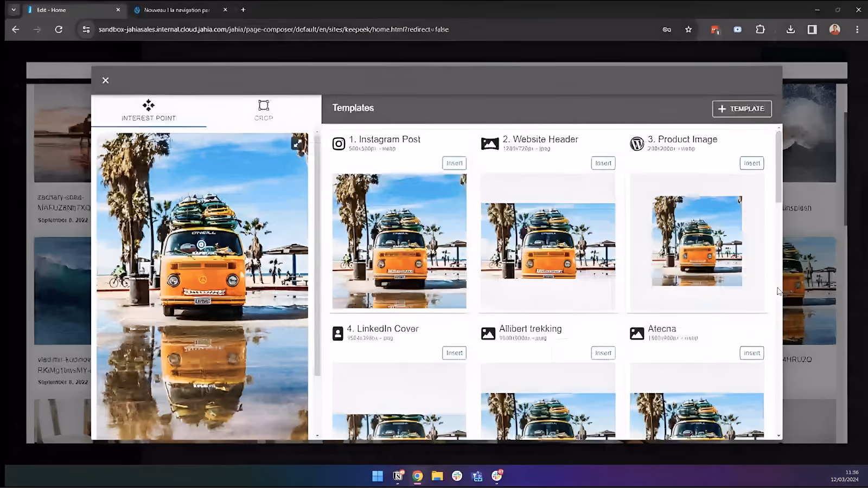This screenshot has width=868, height=488.
Task: Close the image editor dialog with X
Action: pyautogui.click(x=105, y=80)
